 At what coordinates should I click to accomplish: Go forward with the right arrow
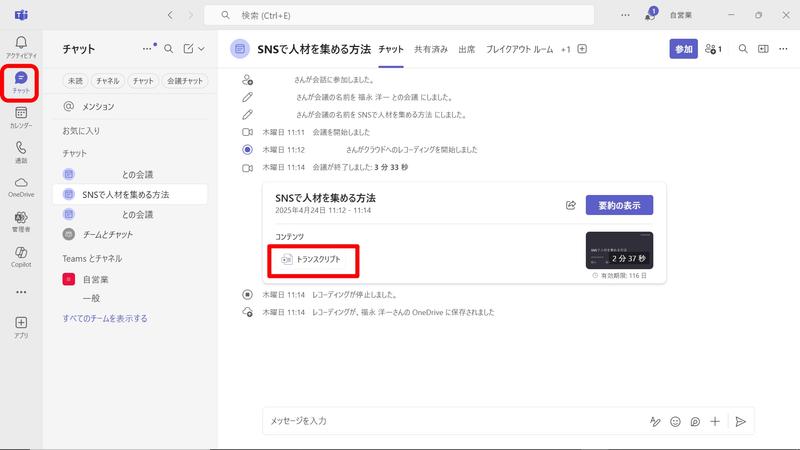coord(191,15)
